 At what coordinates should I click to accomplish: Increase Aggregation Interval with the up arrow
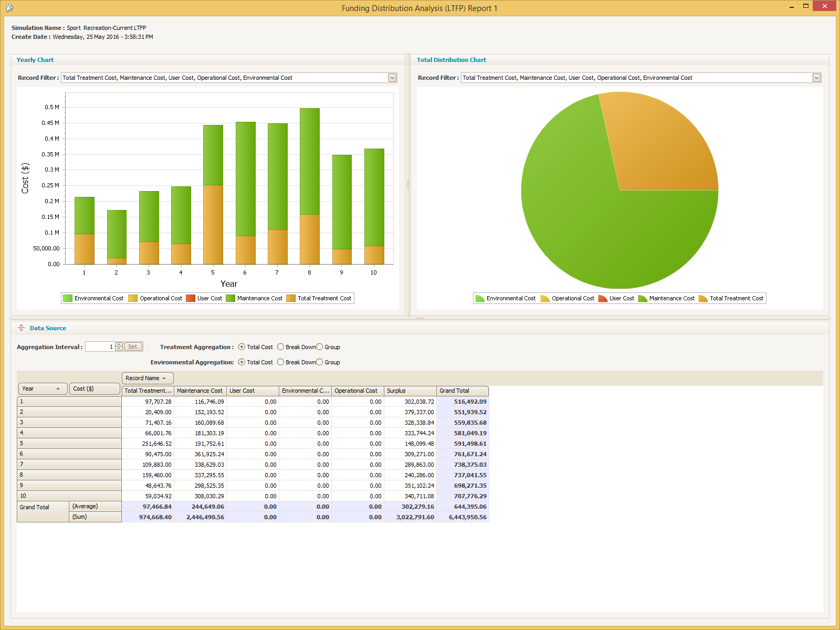[119, 344]
